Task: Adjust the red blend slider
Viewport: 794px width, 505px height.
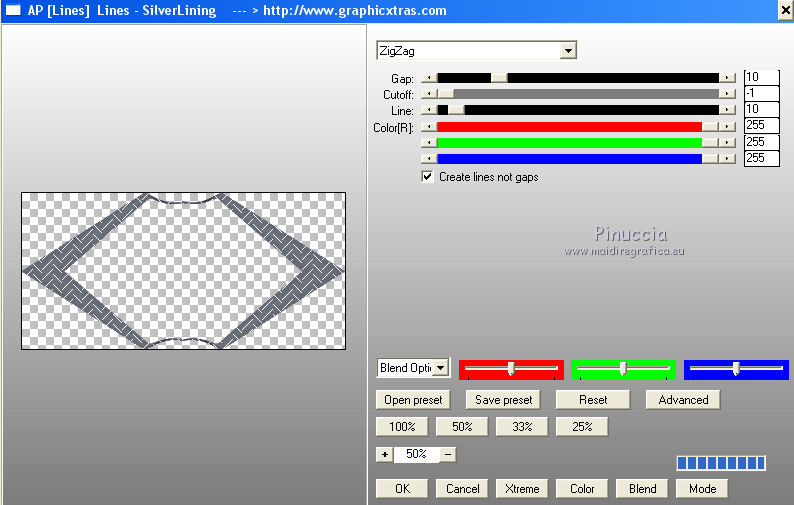Action: coord(511,369)
